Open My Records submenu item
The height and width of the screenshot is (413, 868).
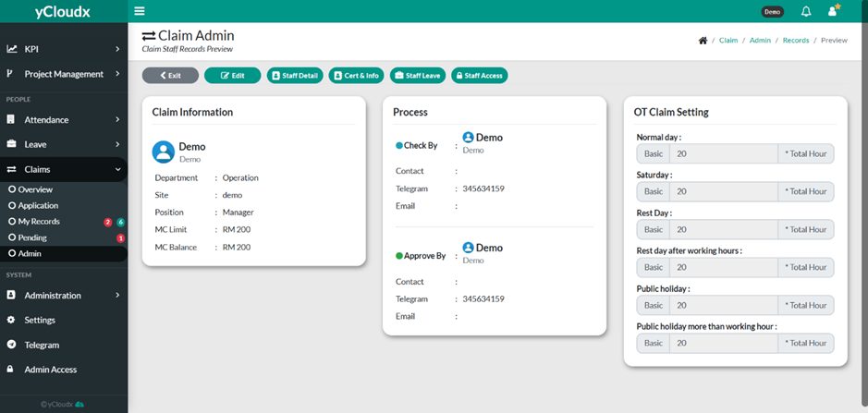coord(64,222)
